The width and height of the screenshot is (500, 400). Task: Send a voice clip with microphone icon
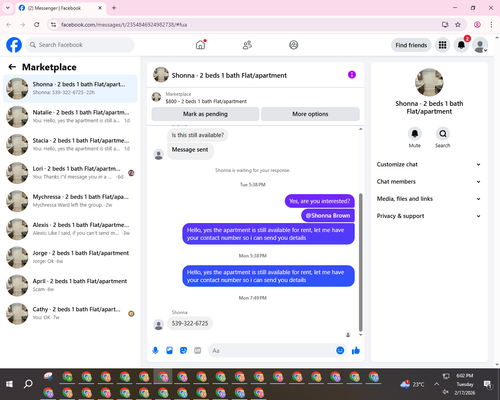click(155, 350)
